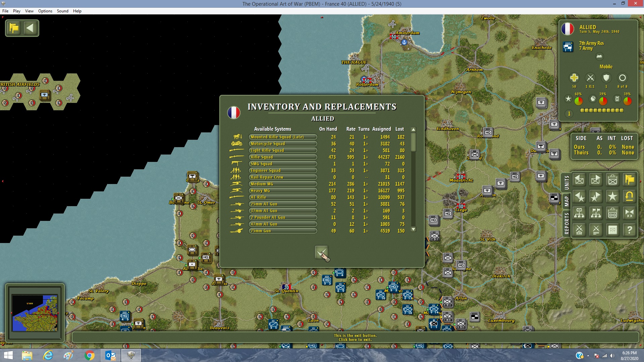Click the question mark help icon

coord(629,230)
